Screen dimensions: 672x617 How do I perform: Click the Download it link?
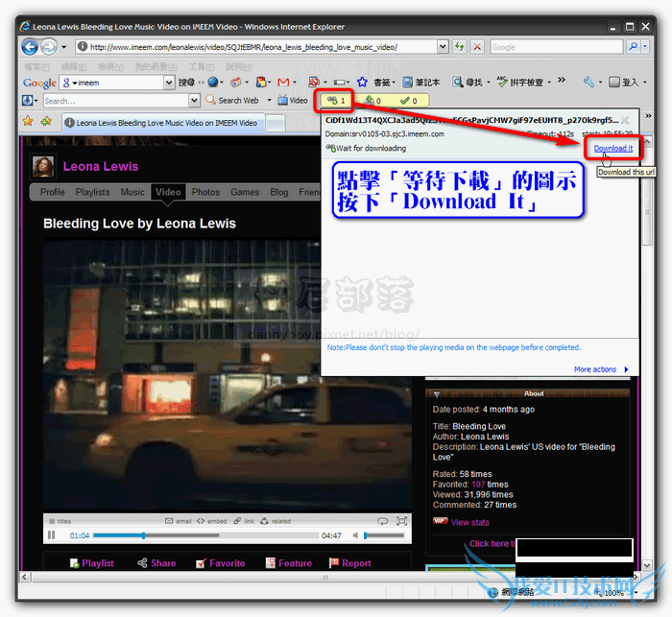(612, 148)
